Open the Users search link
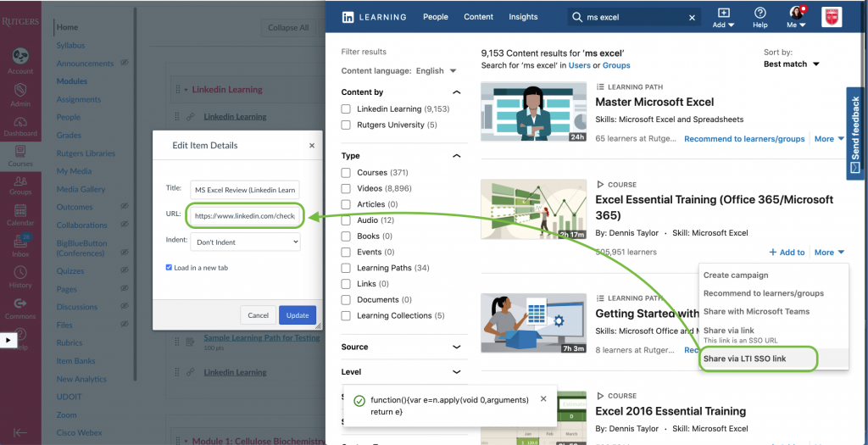Viewport: 868px width, 445px height. pos(580,65)
